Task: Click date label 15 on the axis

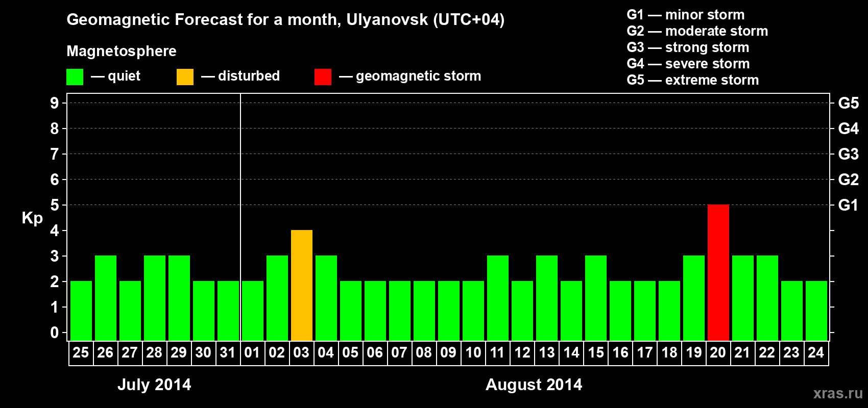Action: (x=595, y=352)
